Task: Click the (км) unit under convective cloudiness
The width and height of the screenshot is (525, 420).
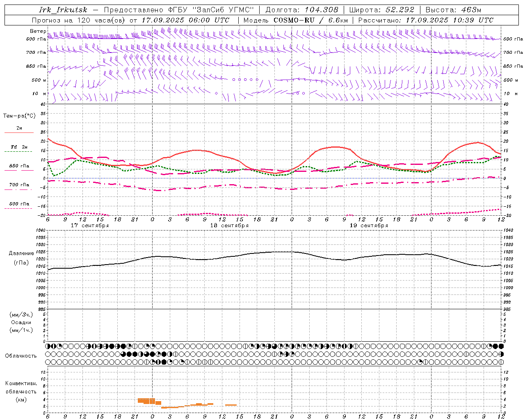Action: [21, 399]
